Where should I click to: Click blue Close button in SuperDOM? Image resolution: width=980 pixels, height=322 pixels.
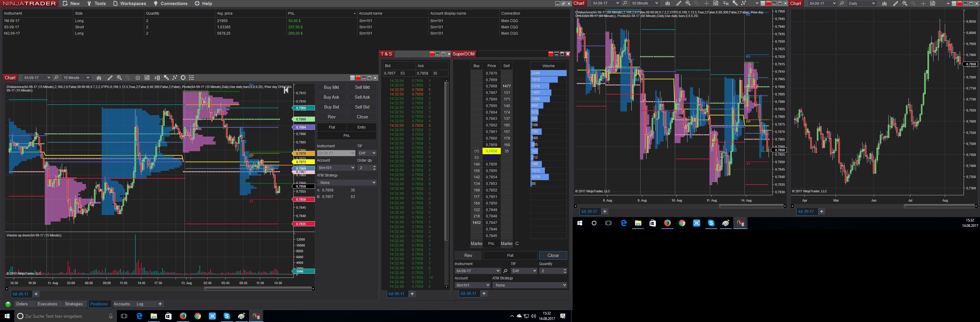tap(553, 256)
